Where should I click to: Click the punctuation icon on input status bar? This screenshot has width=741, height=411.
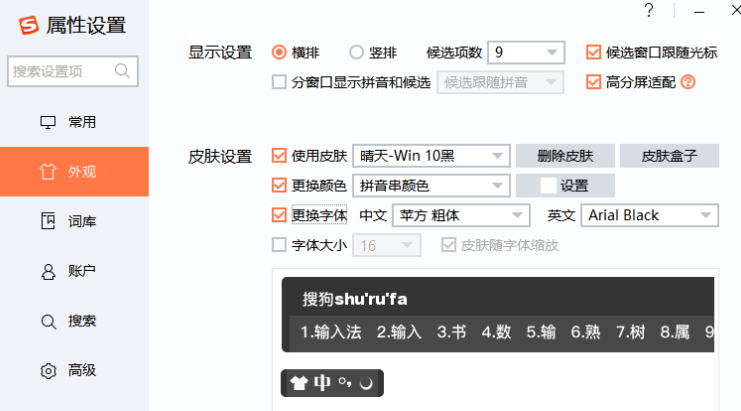click(x=345, y=383)
